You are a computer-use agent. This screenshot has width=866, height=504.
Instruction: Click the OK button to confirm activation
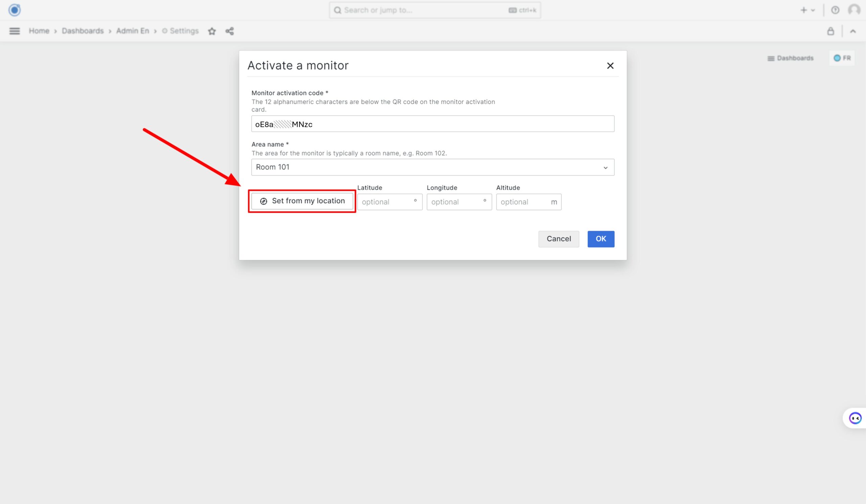click(601, 239)
